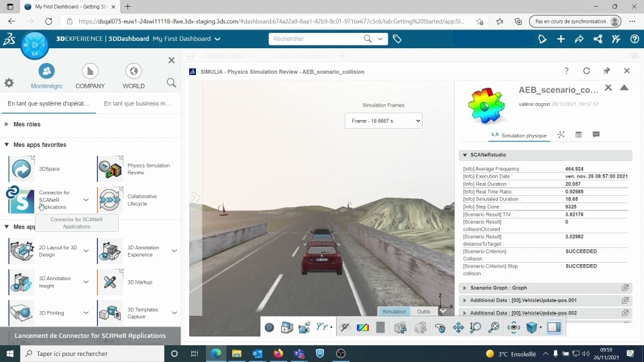644x362 pixels.
Task: Play the simulation animation
Action: (270, 328)
